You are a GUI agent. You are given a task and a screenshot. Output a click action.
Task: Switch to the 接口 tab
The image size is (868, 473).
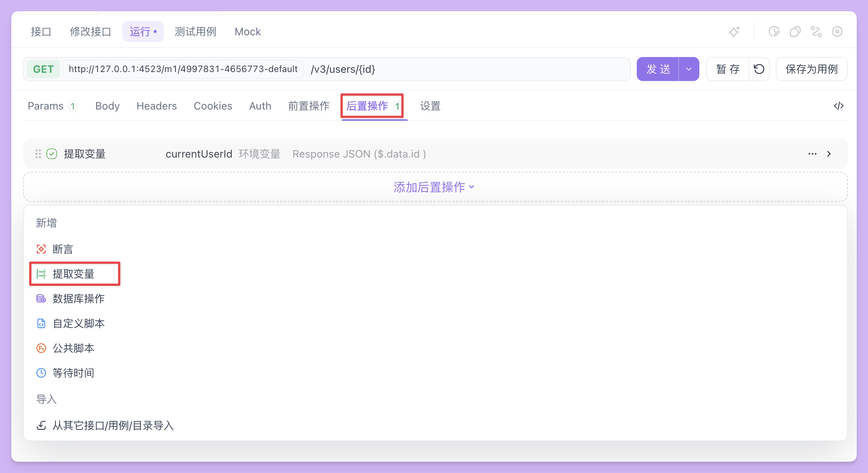41,32
